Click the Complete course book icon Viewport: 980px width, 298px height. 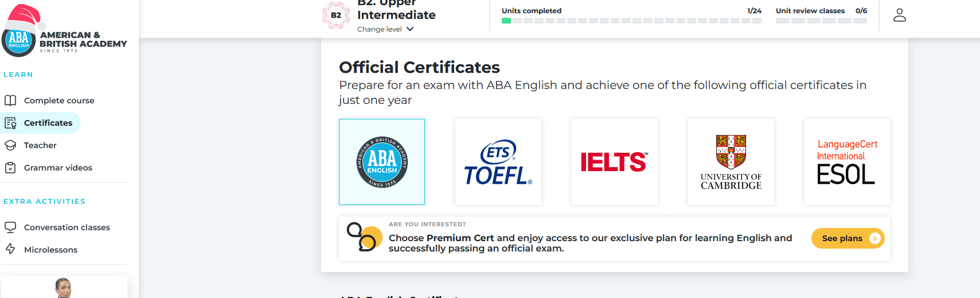[10, 100]
